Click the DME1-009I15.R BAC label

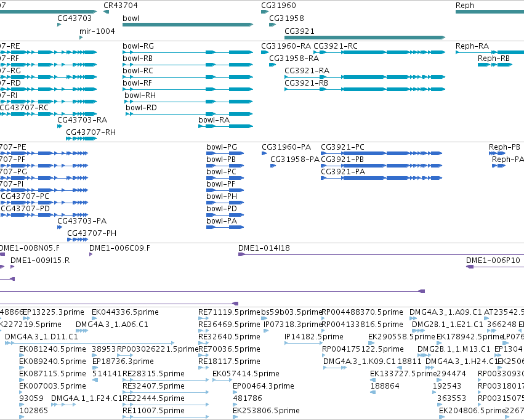40,261
